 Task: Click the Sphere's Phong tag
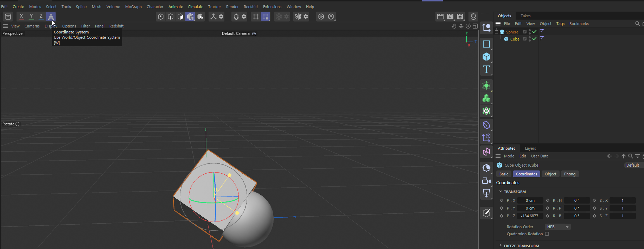coord(542,32)
